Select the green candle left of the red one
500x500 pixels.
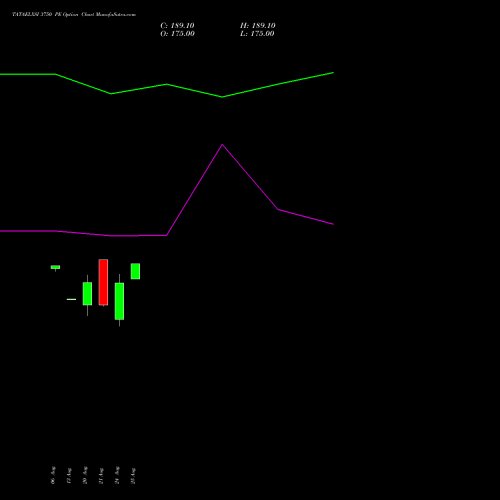pyautogui.click(x=87, y=294)
